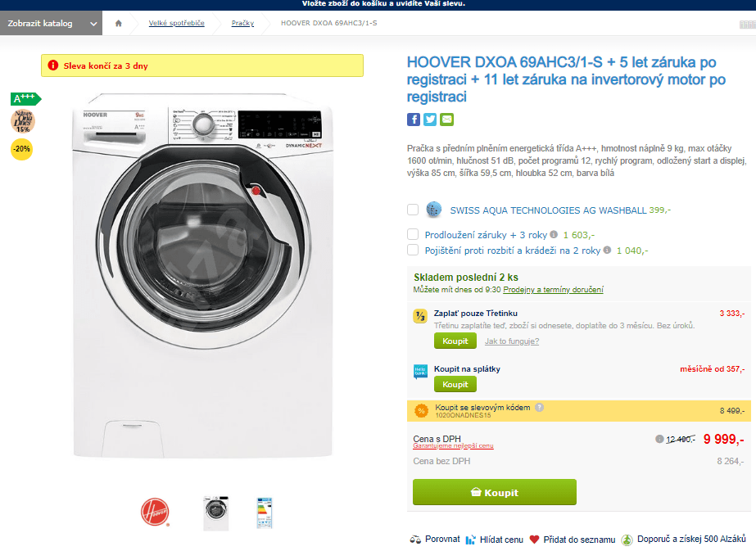The height and width of the screenshot is (551, 756).
Task: Click info icon next to Prodloužení záruky
Action: (x=554, y=234)
